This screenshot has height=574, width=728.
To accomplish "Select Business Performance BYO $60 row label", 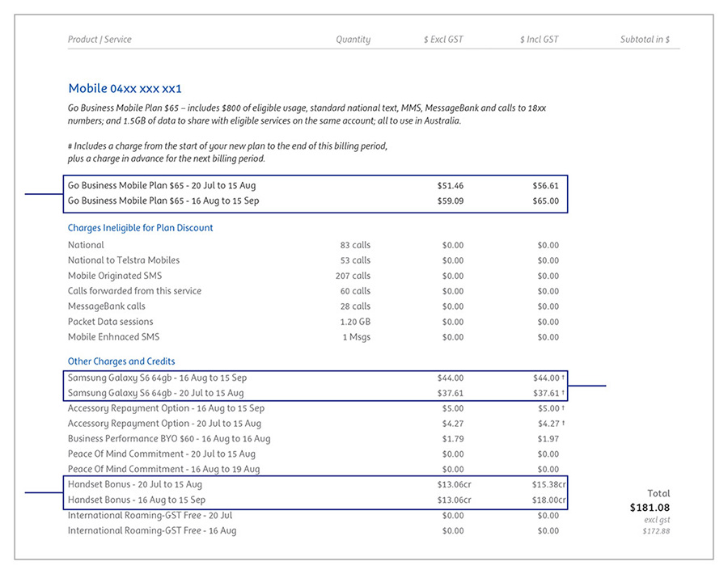I will point(169,439).
